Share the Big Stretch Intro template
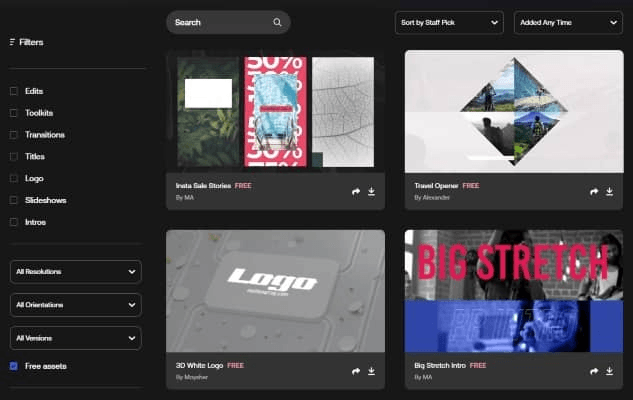The width and height of the screenshot is (633, 400). (x=594, y=371)
